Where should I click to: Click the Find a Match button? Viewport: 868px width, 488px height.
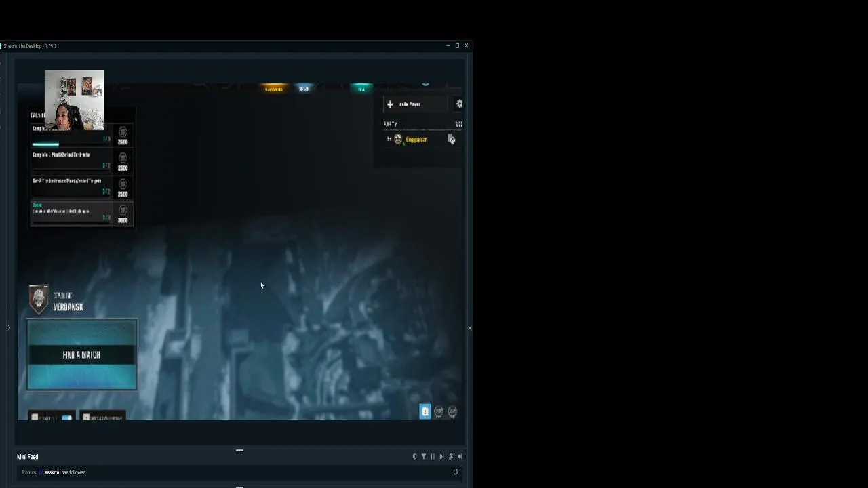[x=81, y=354]
